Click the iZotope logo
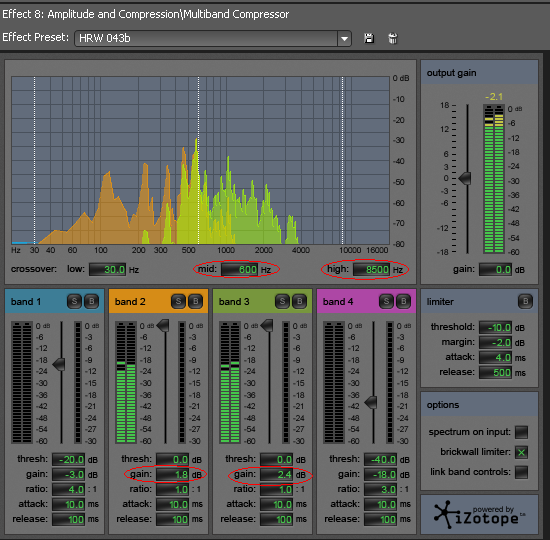 [x=479, y=515]
